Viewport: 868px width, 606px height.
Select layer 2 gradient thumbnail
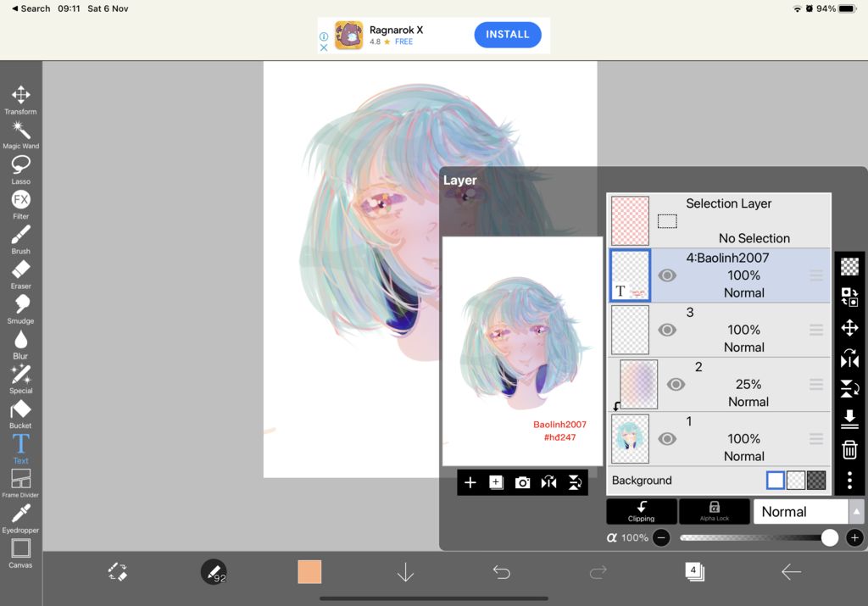pyautogui.click(x=639, y=384)
